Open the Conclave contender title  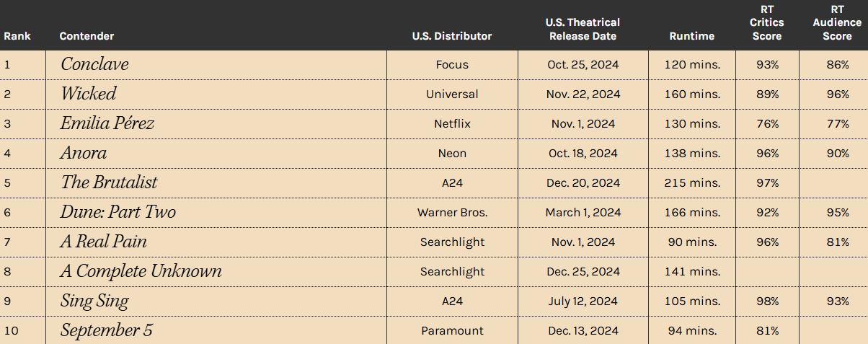pos(94,64)
